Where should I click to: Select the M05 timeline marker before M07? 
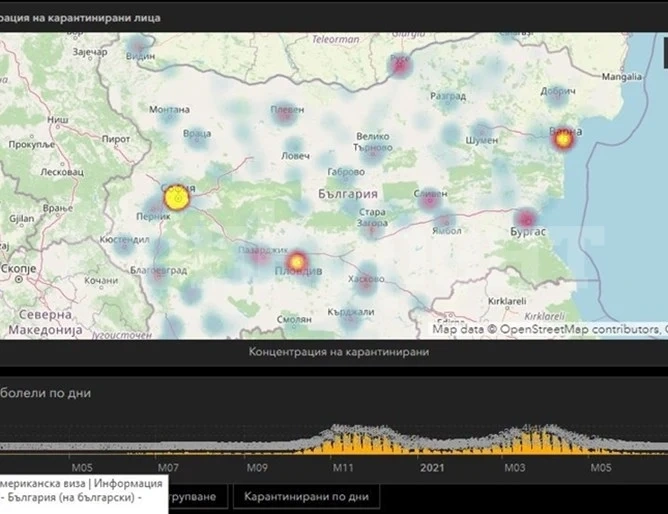click(82, 468)
